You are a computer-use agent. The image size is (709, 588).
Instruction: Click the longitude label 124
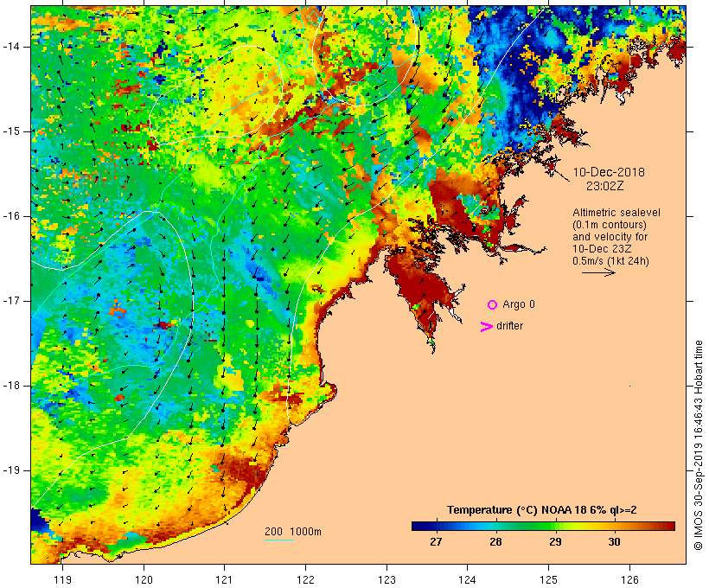pos(467,579)
